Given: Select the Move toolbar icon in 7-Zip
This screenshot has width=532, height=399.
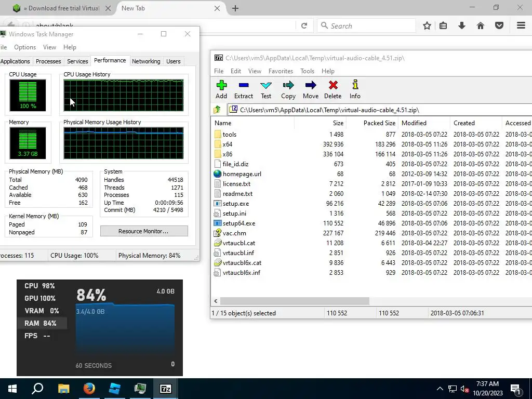Looking at the screenshot, I should 311,89.
